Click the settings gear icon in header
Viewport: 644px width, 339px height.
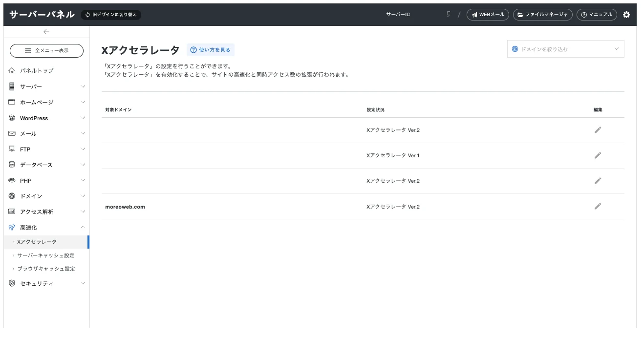point(626,15)
